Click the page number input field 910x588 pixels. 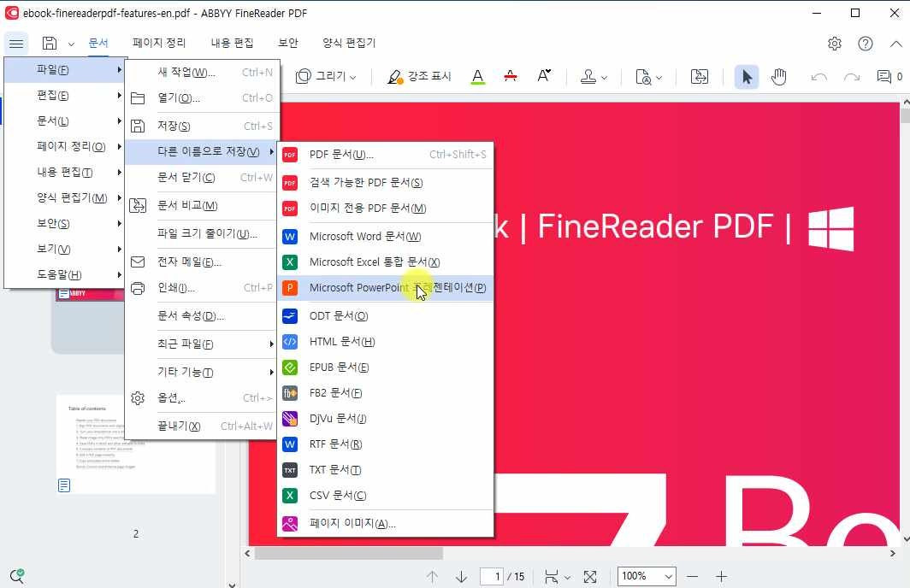pos(491,576)
